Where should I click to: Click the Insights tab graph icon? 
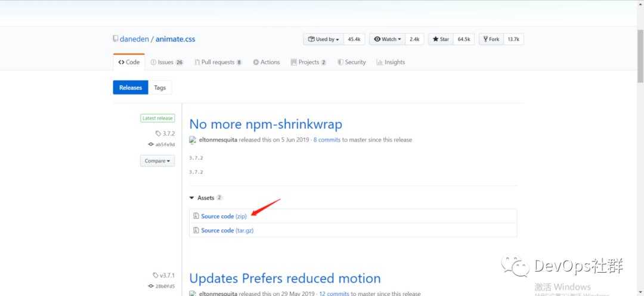pos(379,62)
